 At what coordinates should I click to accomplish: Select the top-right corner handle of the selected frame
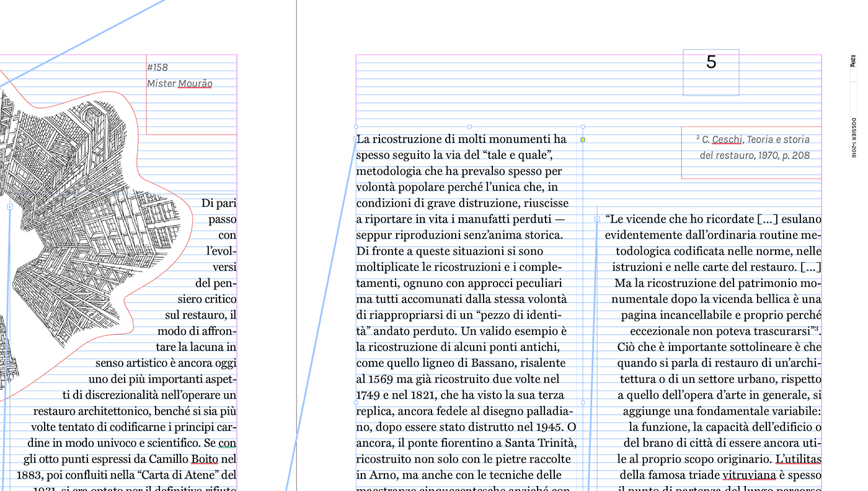coord(583,126)
